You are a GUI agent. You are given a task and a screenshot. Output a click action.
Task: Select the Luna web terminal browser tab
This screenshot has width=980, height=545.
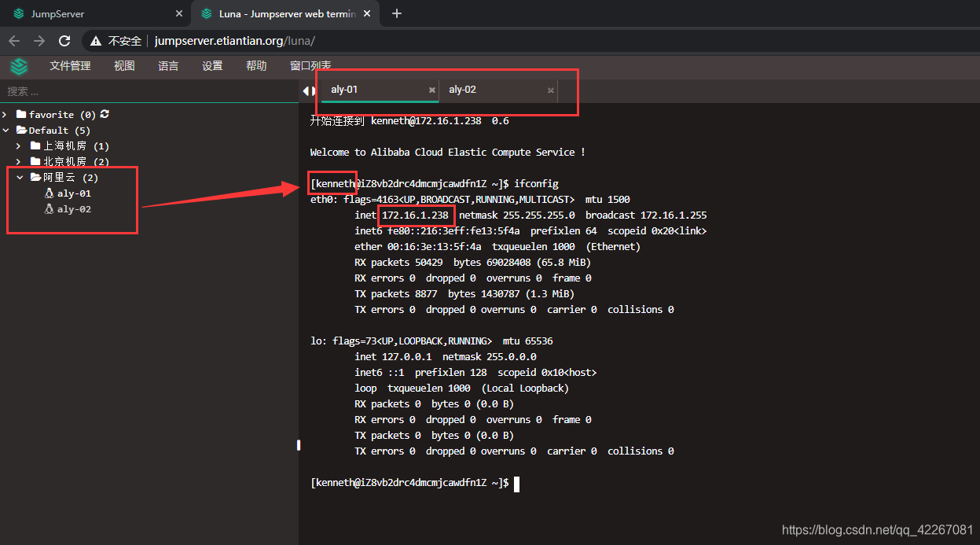coord(284,13)
